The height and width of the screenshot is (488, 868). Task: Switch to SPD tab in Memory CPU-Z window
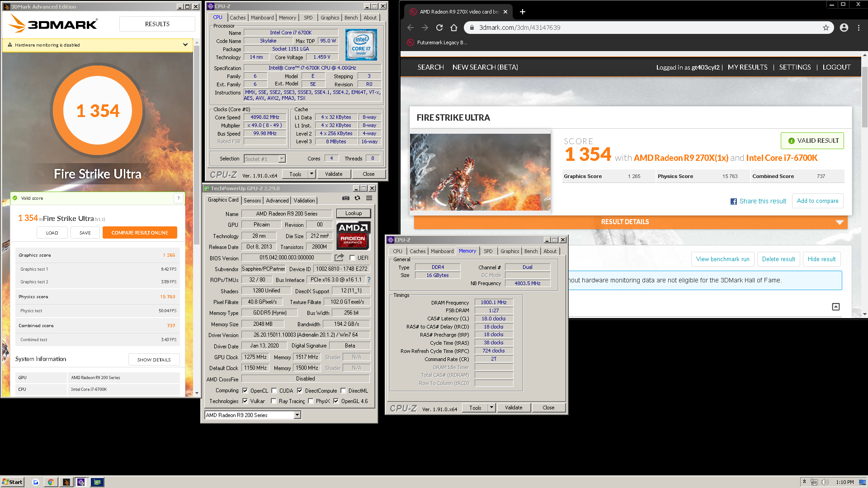(x=488, y=251)
